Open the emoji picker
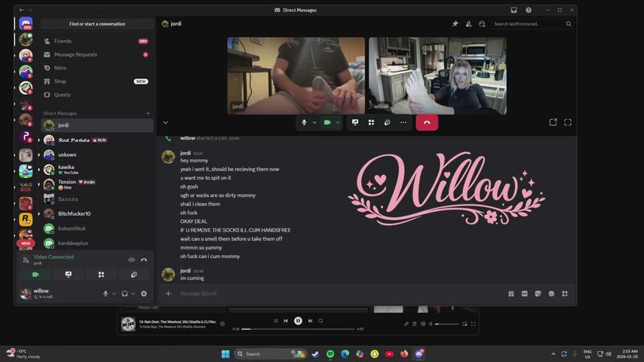Viewport: 644px width, 362px height. pos(551,293)
